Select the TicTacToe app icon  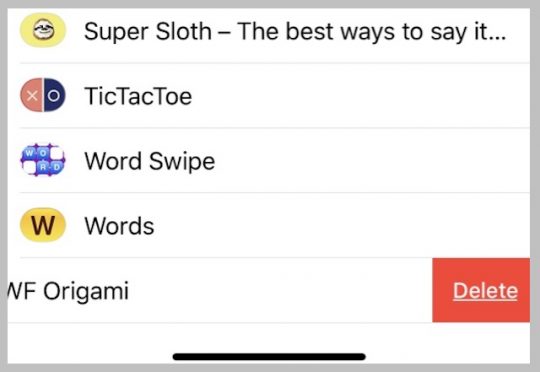[x=43, y=95]
